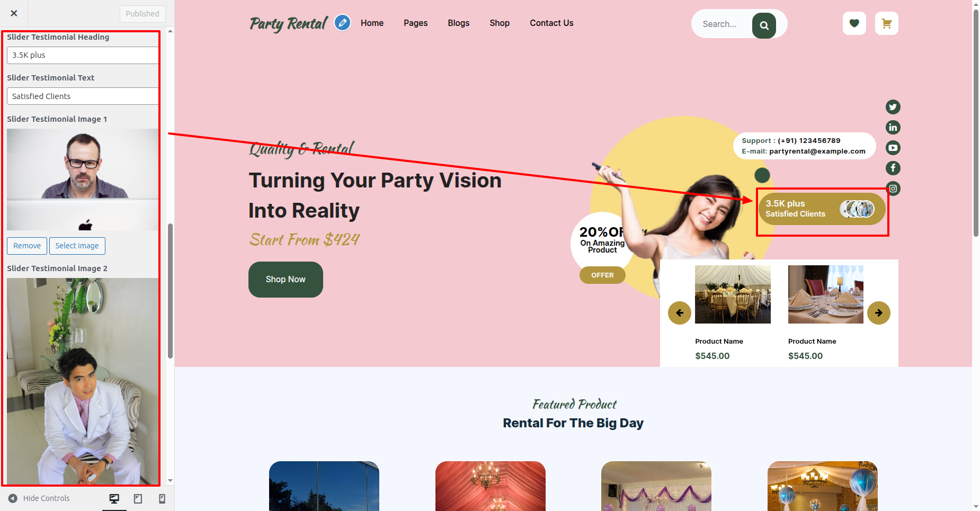This screenshot has height=511, width=980.
Task: Click the Slider Testimonial Heading text field
Action: point(83,55)
